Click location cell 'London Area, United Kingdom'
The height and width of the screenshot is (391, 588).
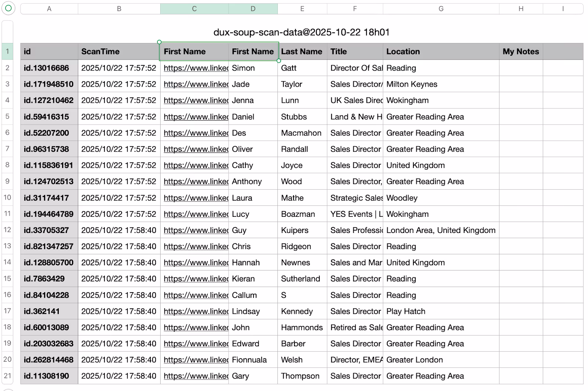tap(441, 230)
